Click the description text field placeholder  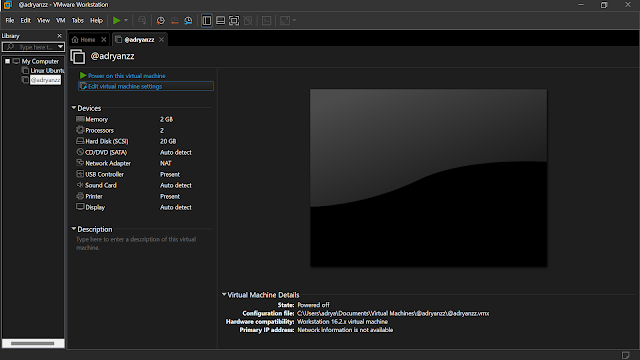[x=136, y=243]
